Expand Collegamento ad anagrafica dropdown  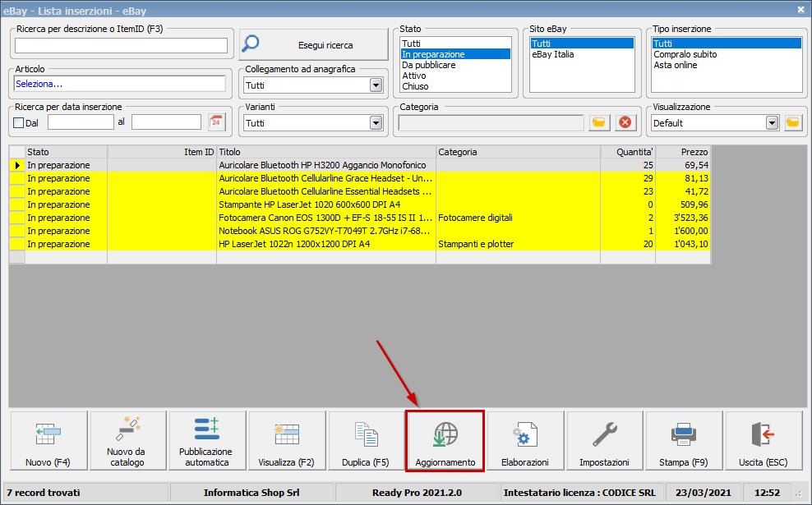(x=376, y=85)
